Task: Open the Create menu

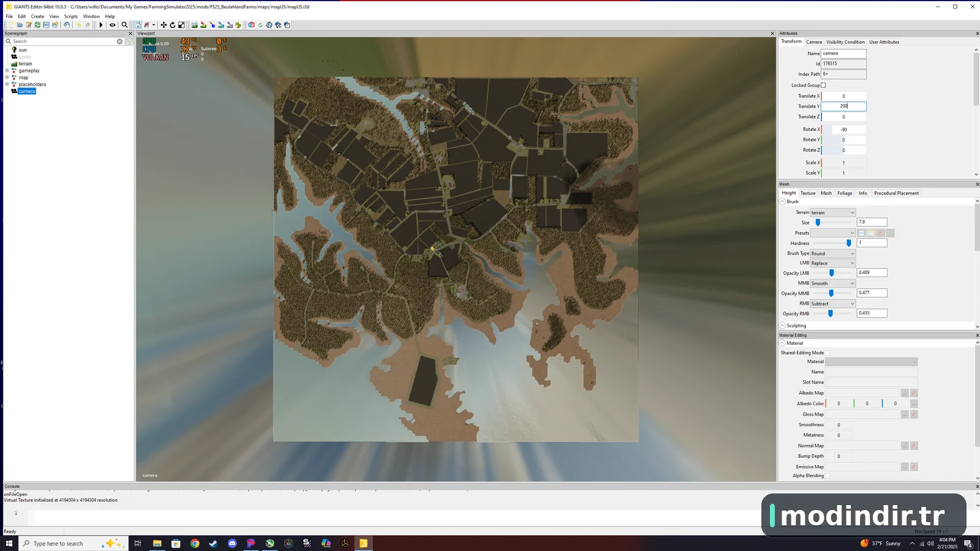Action: [x=37, y=17]
